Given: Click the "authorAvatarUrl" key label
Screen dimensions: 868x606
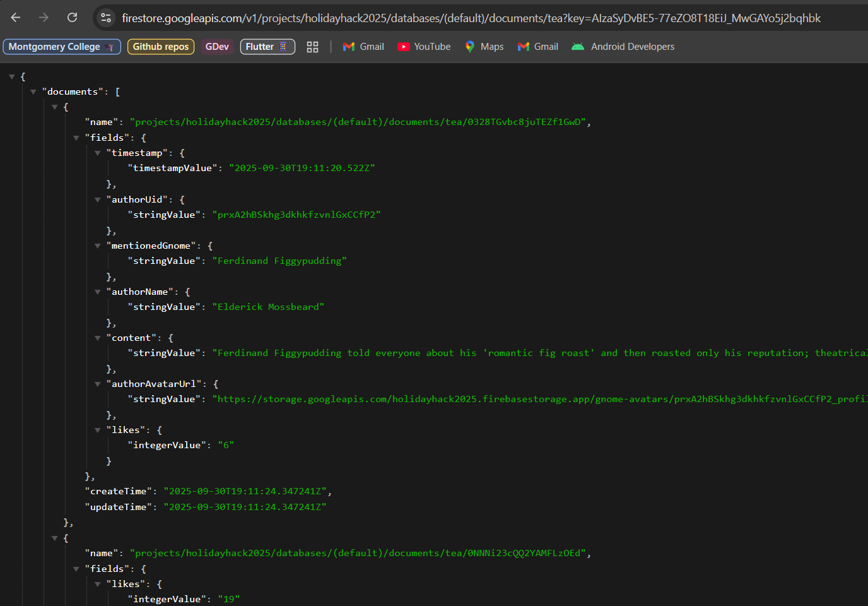Looking at the screenshot, I should coord(154,384).
